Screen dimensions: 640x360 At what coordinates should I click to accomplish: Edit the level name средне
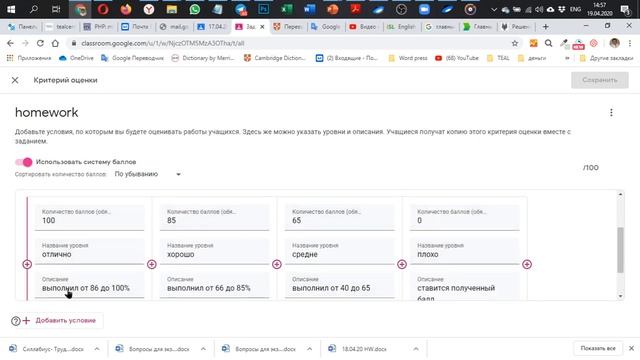point(340,251)
